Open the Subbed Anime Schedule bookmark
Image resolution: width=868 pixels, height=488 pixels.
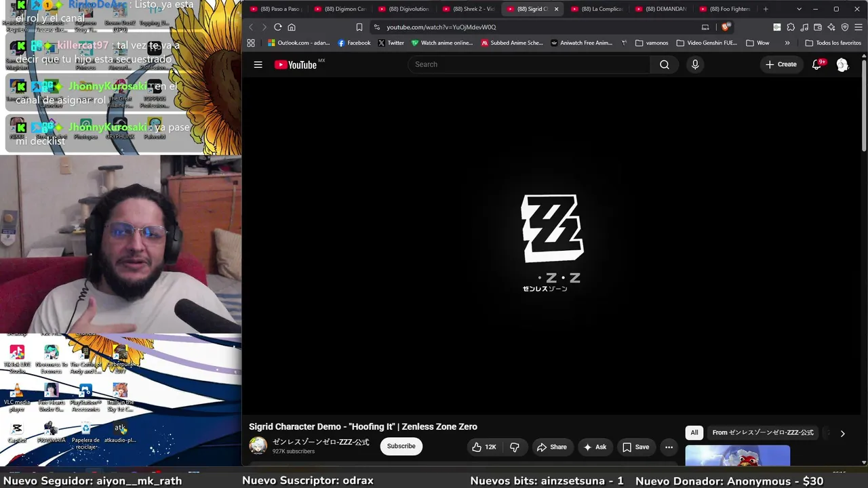pos(512,43)
